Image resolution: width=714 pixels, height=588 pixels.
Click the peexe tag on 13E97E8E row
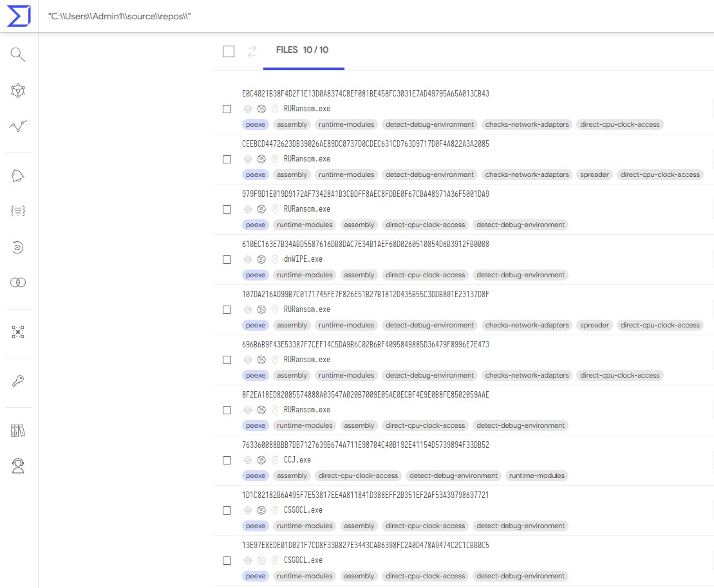click(x=256, y=576)
